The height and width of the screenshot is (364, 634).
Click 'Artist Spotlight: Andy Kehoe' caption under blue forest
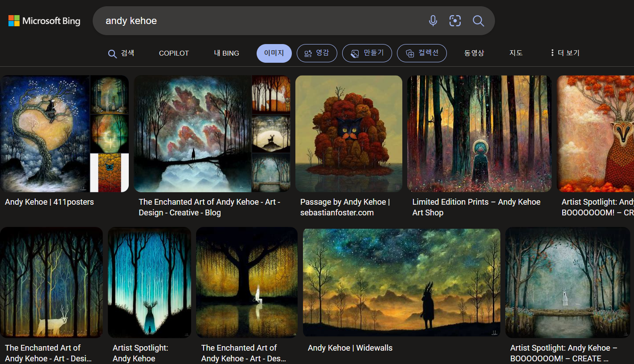click(140, 353)
